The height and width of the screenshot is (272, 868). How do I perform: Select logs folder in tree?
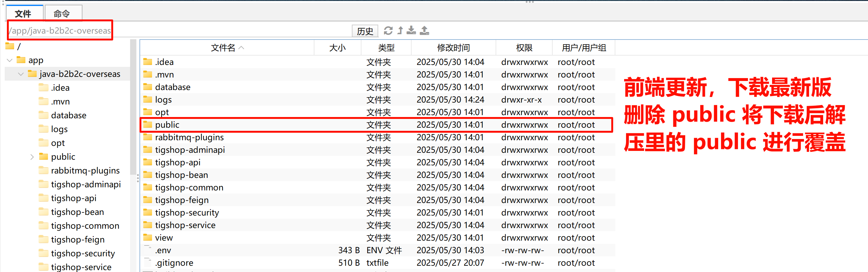click(53, 129)
